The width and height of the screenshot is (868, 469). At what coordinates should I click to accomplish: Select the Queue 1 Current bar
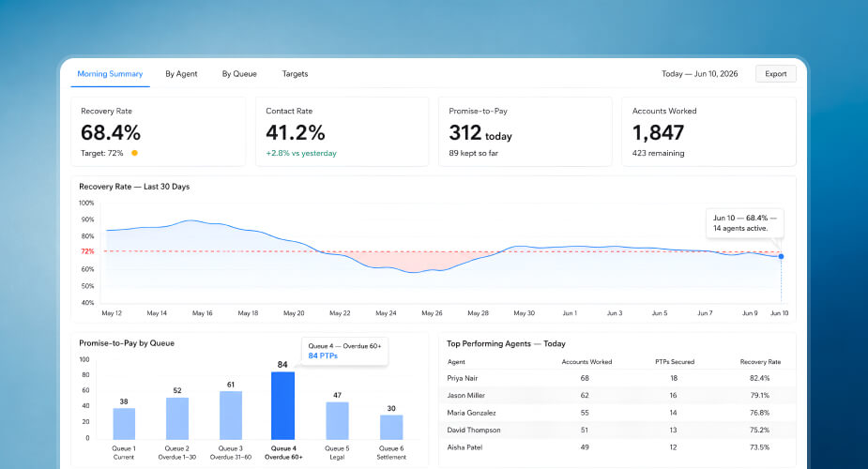[x=124, y=424]
